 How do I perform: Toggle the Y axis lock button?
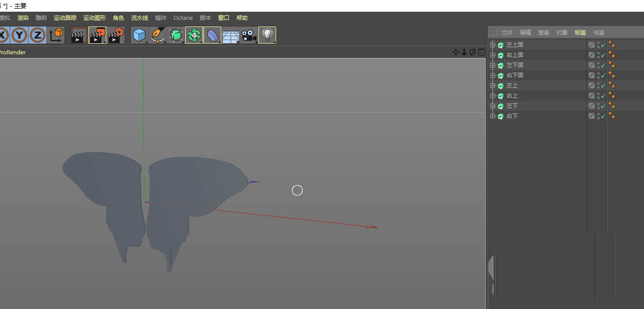(x=19, y=35)
